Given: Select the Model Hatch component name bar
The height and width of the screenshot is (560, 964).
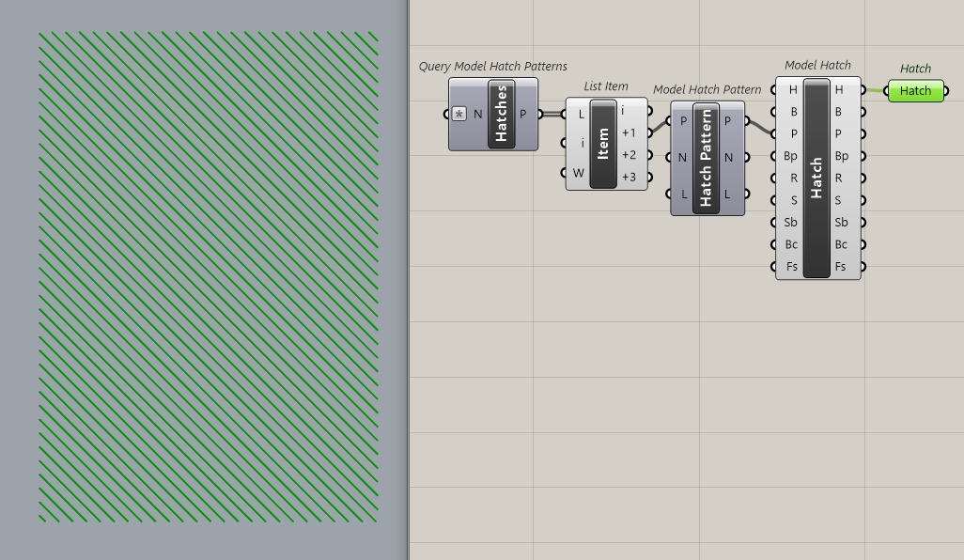Looking at the screenshot, I should tap(816, 178).
